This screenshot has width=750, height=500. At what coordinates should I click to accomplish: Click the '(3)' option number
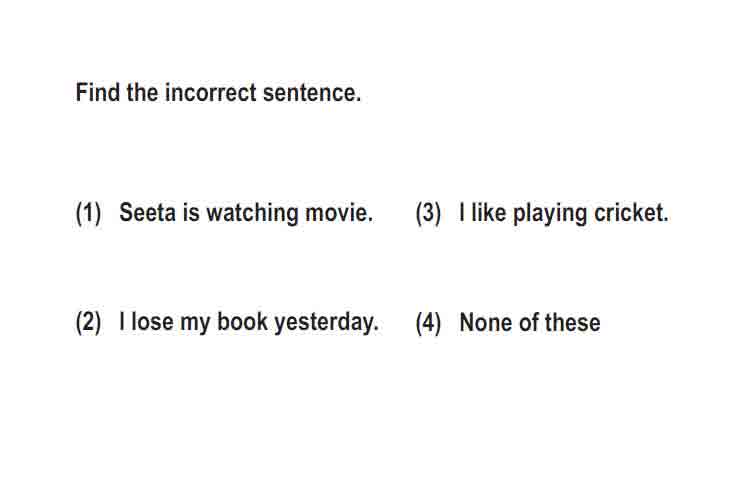tap(428, 213)
